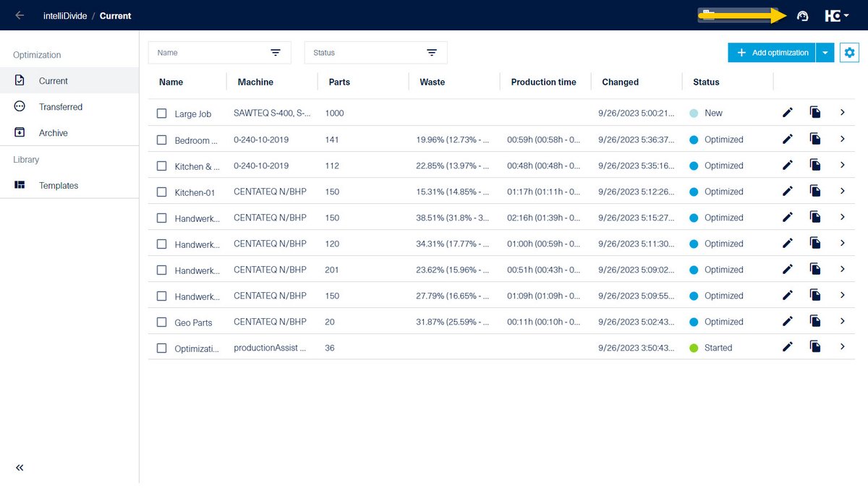
Task: Open the intelliDivide breadcrumb link
Action: pyautogui.click(x=65, y=15)
